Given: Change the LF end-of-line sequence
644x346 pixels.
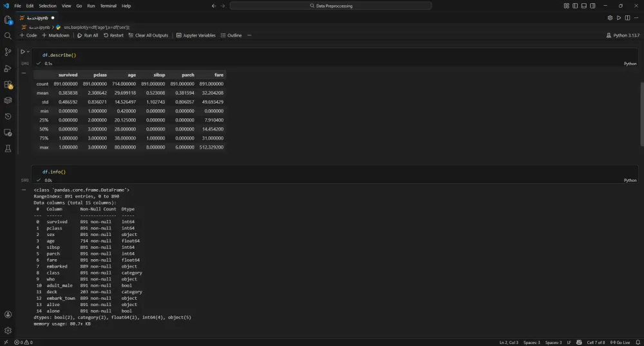Looking at the screenshot, I should point(569,342).
